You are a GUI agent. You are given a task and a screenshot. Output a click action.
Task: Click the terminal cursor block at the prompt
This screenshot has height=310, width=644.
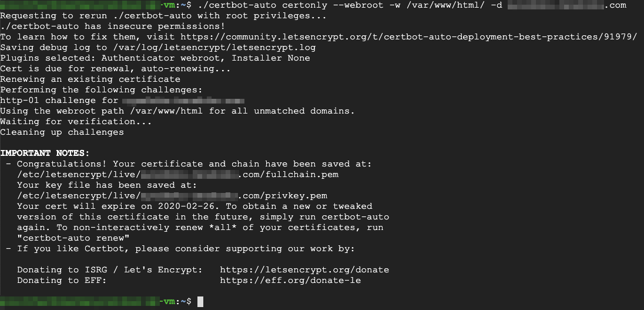click(x=200, y=301)
